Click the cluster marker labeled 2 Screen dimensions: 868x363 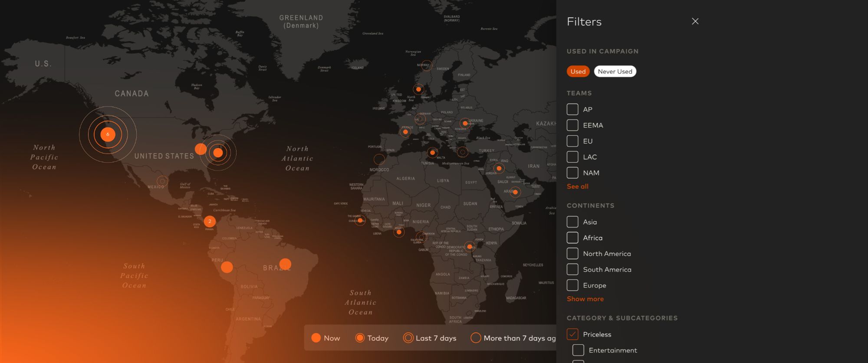click(x=210, y=222)
